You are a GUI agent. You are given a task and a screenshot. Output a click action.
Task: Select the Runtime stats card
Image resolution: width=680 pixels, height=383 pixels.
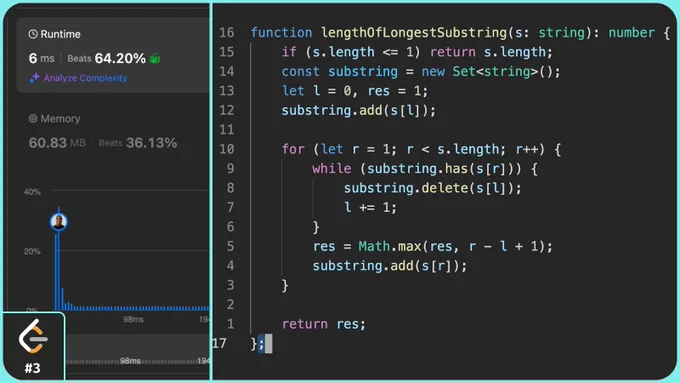113,55
